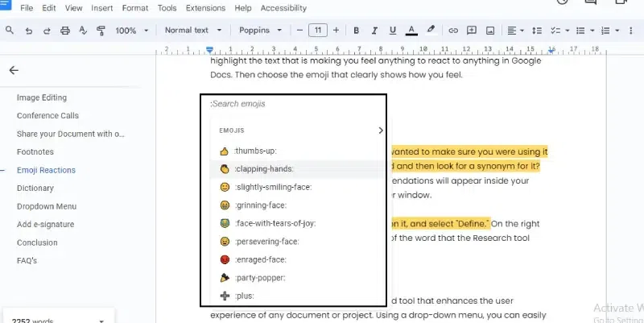
Task: Close the document outline with back arrow
Action: pyautogui.click(x=14, y=70)
